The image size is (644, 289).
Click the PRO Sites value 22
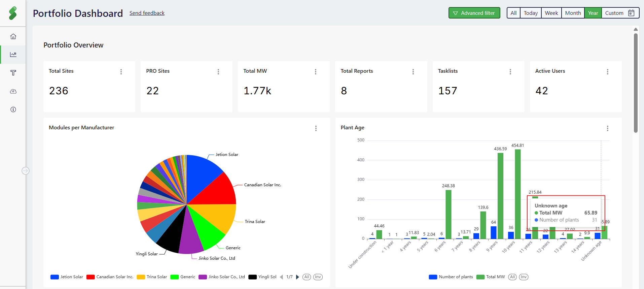152,91
